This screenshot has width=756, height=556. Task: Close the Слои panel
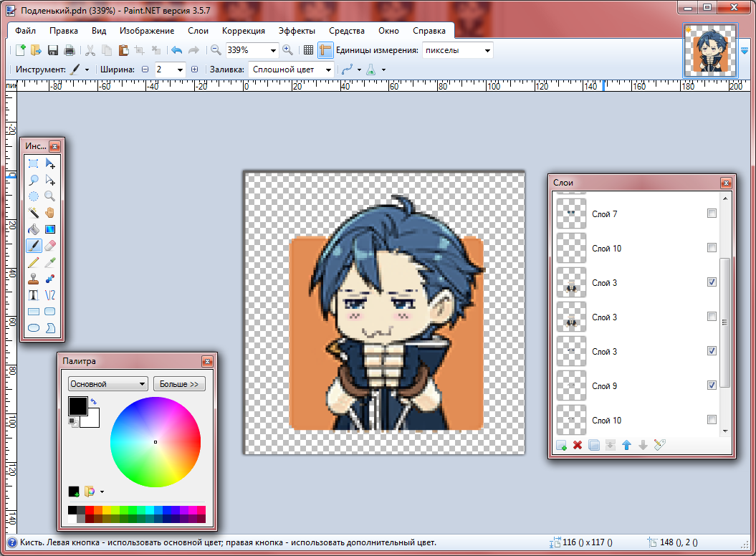click(726, 183)
